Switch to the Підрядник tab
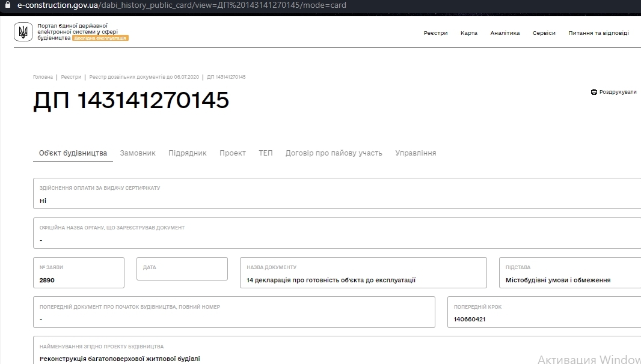Image resolution: width=641 pixels, height=364 pixels. pos(188,153)
